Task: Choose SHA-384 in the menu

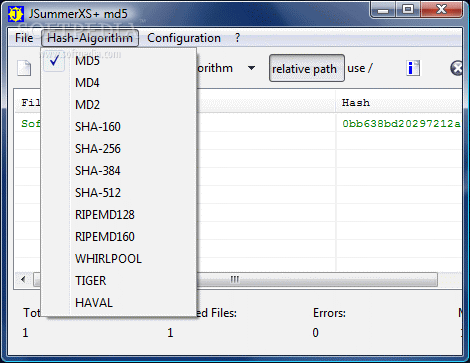Action: [x=119, y=171]
